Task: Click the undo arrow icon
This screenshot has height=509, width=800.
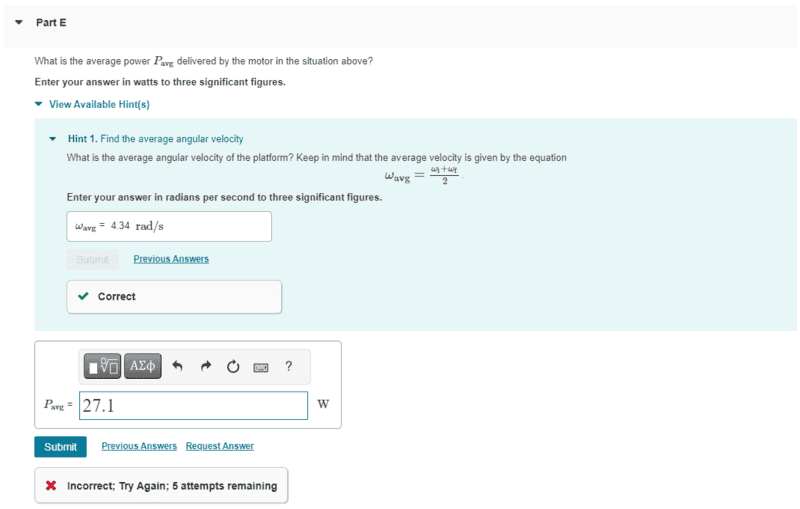Action: pyautogui.click(x=177, y=367)
